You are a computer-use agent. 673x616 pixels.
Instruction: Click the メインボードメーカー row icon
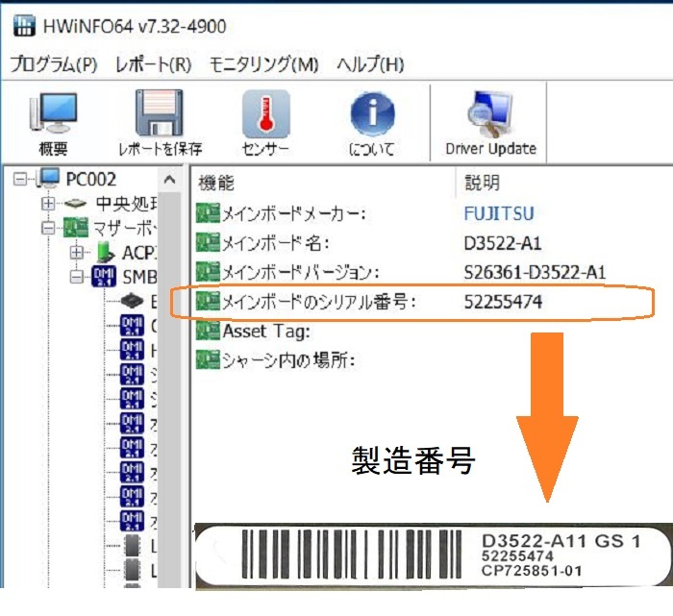coord(208,213)
